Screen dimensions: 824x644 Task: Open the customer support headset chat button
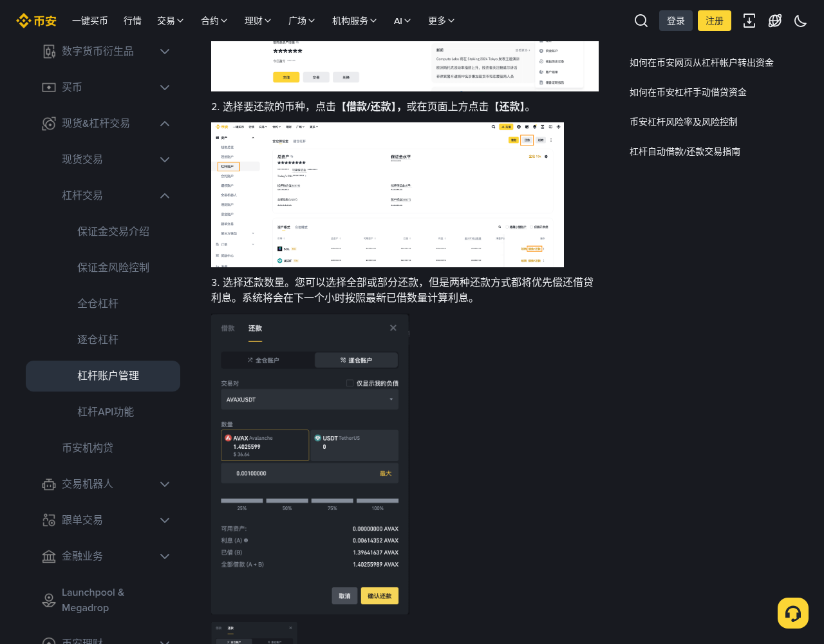[793, 613]
